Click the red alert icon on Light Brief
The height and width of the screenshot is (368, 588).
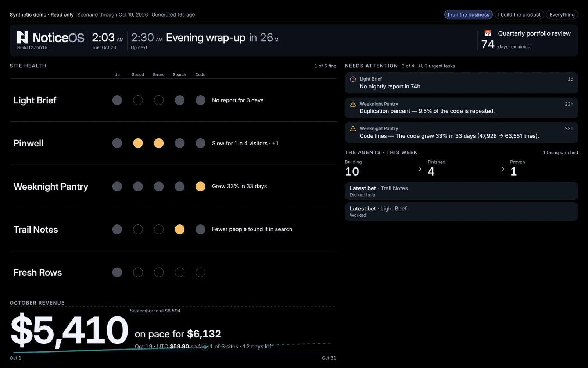[353, 79]
